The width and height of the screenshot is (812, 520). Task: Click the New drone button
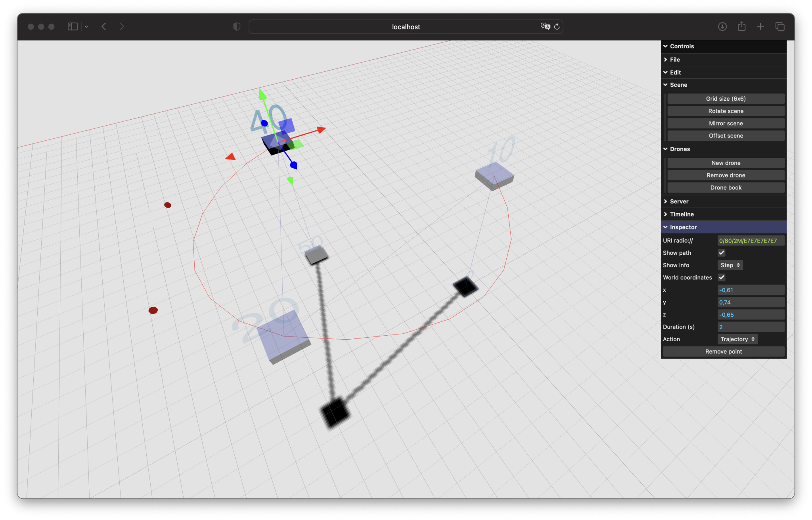click(726, 163)
